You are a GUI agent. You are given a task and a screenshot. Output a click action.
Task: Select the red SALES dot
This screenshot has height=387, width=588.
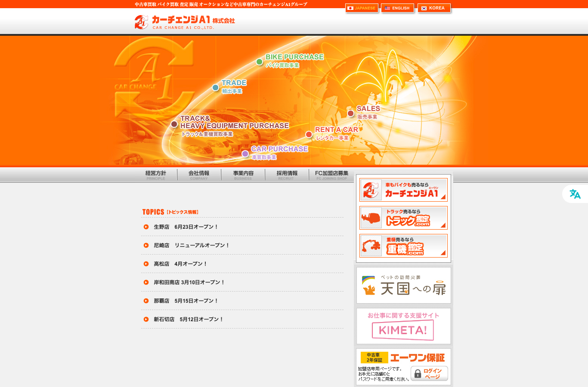[351, 114]
